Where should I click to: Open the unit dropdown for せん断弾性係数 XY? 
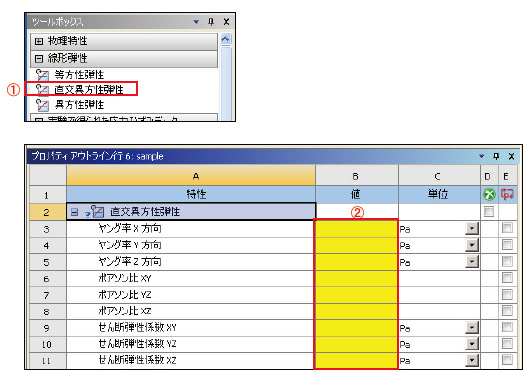[472, 327]
